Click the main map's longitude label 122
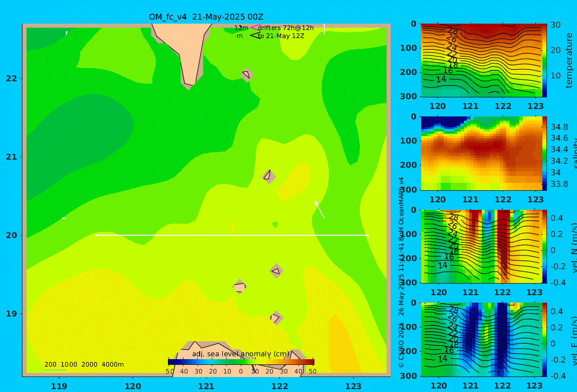Screen dimensions: 577x392 click(x=280, y=386)
